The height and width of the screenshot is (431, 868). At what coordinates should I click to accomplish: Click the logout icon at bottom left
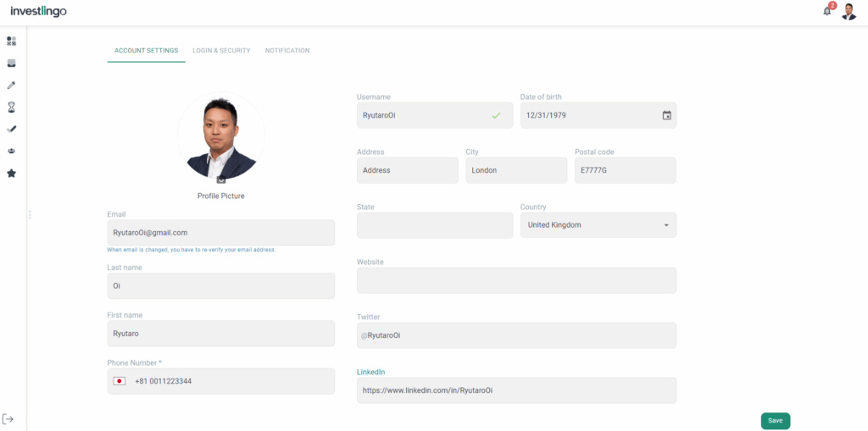8,419
